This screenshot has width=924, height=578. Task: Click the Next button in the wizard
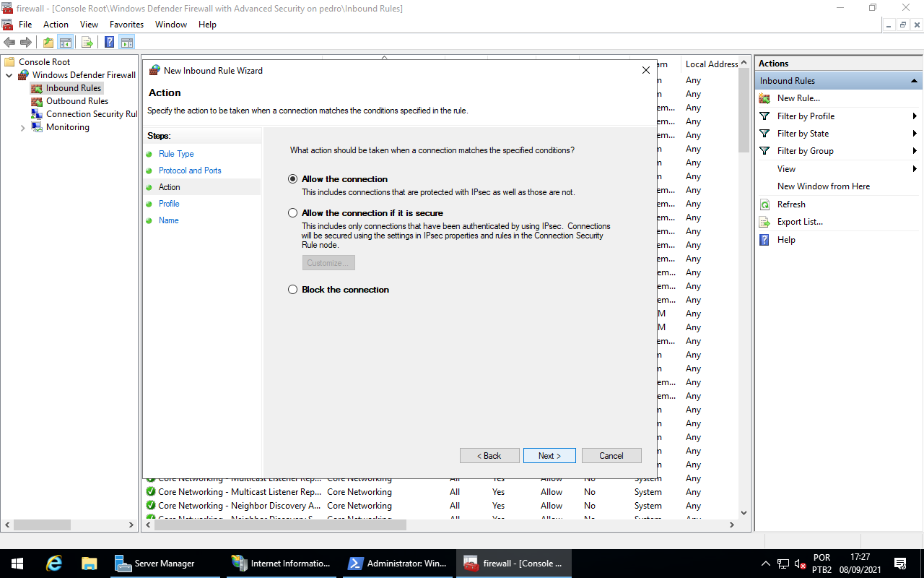(549, 456)
